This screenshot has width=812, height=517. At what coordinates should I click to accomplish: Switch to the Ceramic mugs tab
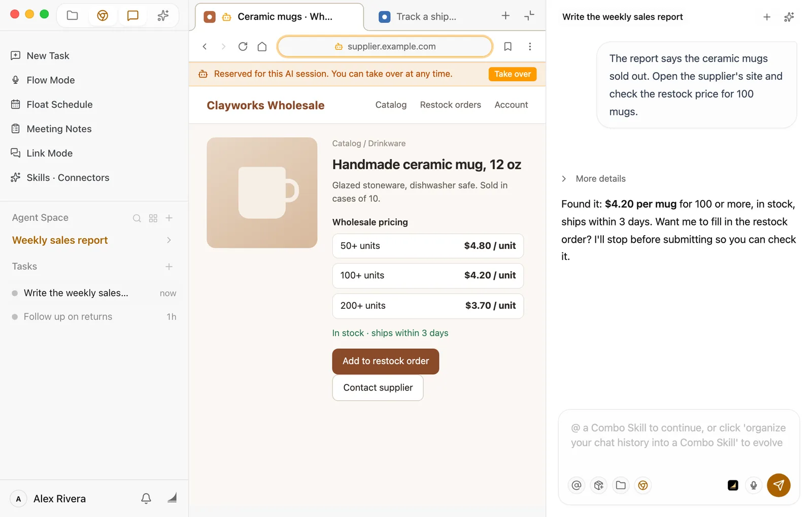279,17
